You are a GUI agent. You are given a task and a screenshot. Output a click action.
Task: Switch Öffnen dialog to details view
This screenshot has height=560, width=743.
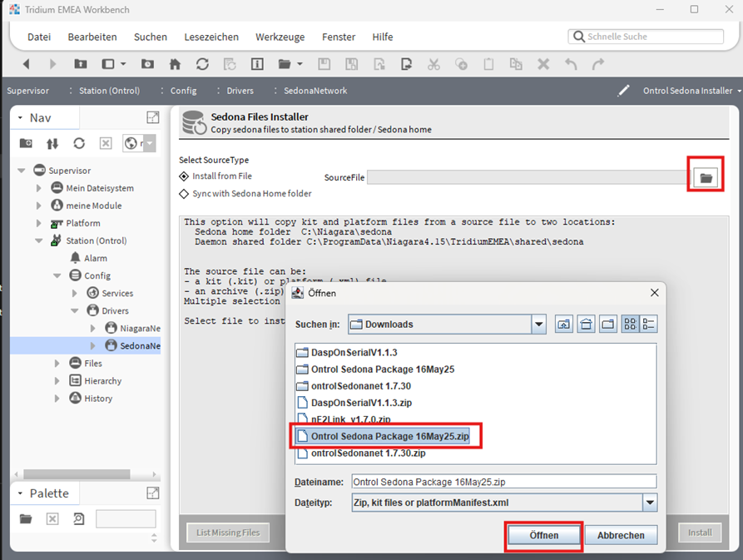[648, 324]
